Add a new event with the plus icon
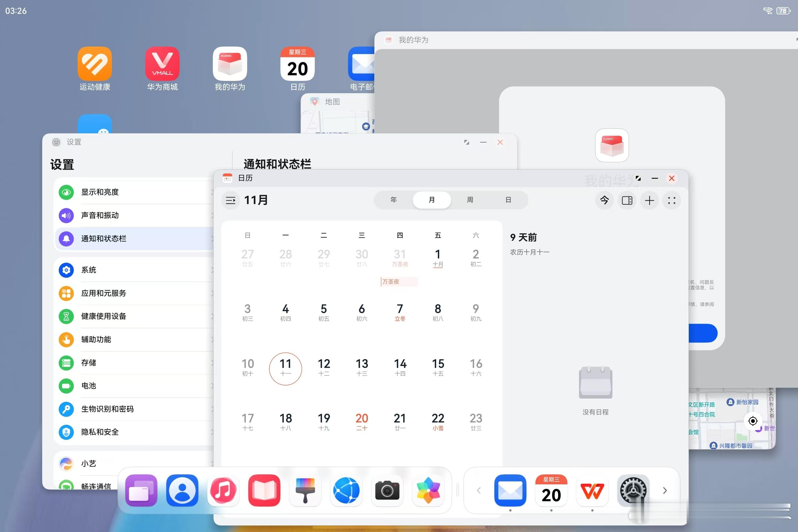The width and height of the screenshot is (798, 532). coord(649,200)
